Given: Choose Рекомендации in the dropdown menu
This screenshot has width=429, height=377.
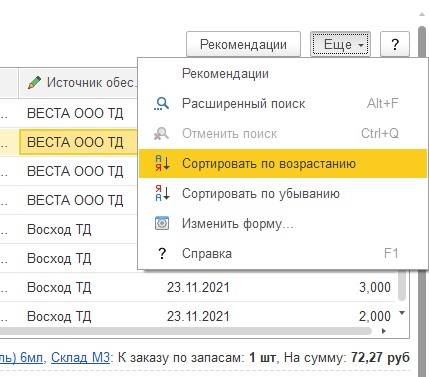Looking at the screenshot, I should point(283,74).
